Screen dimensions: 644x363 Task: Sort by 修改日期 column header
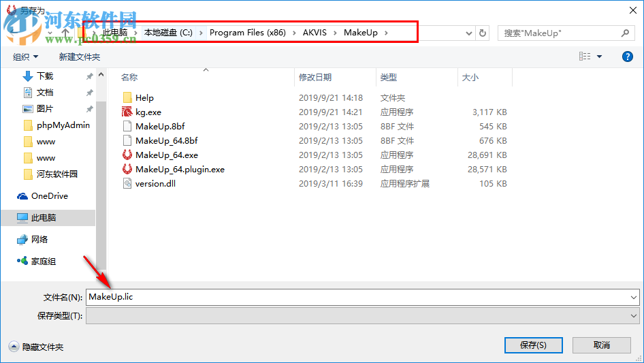[315, 77]
